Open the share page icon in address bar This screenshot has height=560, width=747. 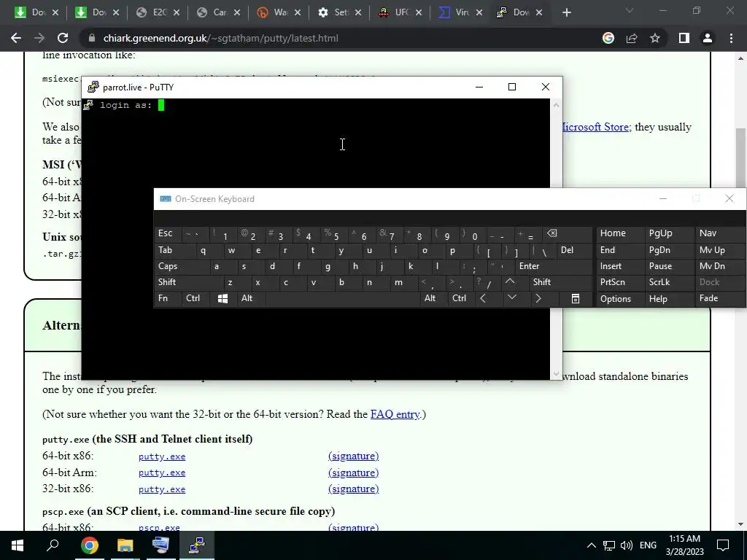point(632,38)
